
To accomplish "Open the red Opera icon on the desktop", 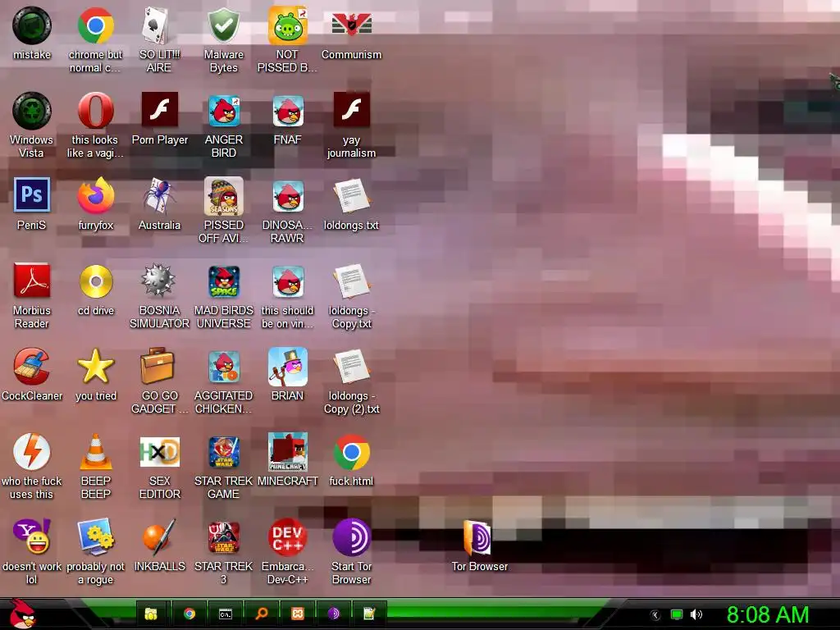I will (95, 111).
